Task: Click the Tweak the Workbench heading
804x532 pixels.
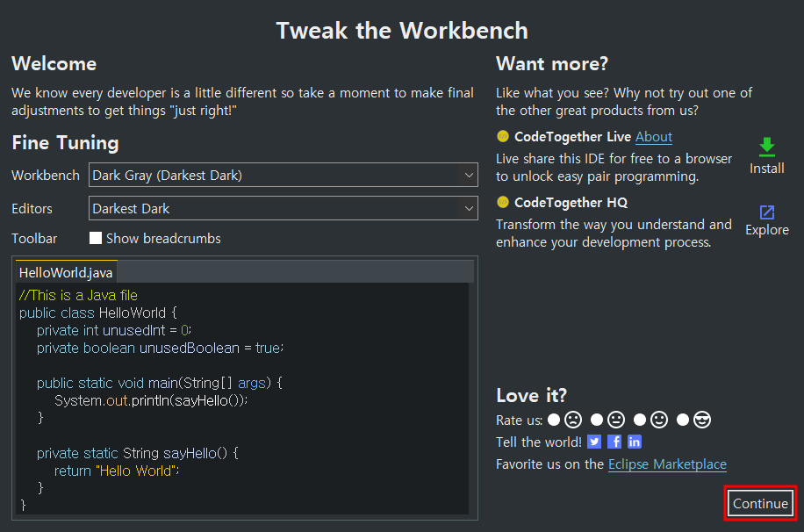Action: coord(402,30)
